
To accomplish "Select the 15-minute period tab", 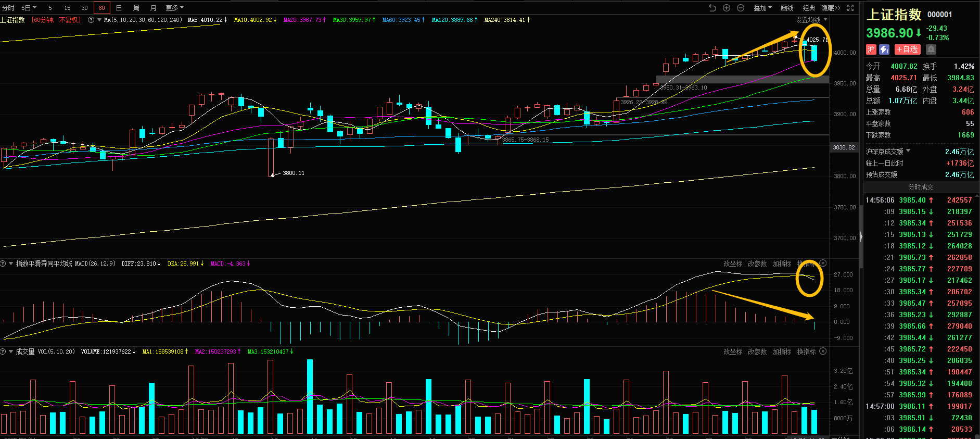I will coord(67,8).
